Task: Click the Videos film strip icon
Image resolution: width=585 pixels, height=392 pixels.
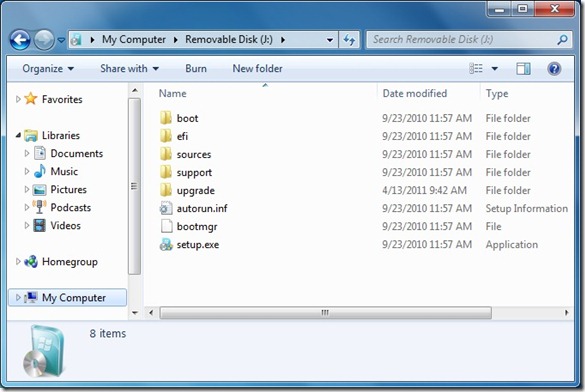Action: click(x=39, y=225)
